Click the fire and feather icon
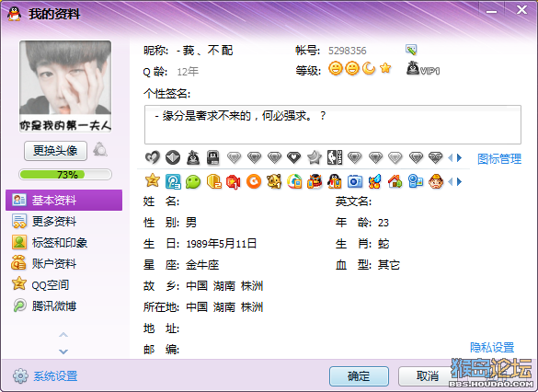 tap(374, 181)
